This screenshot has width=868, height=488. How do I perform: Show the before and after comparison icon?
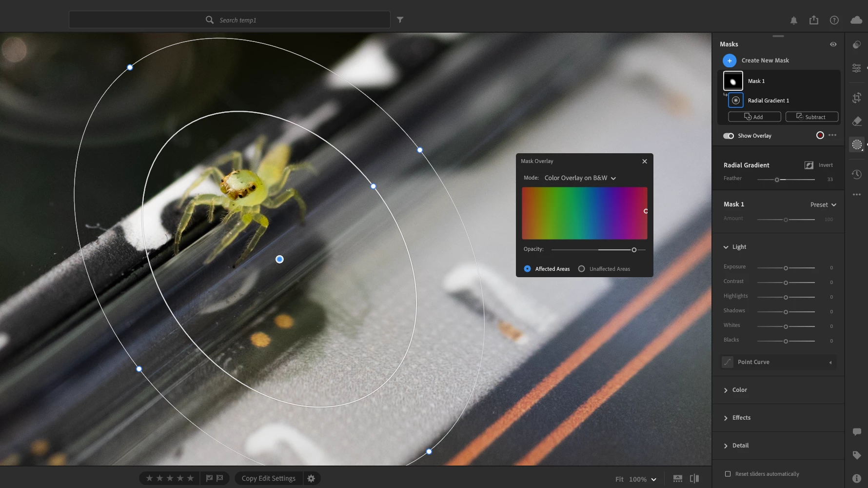coord(694,479)
